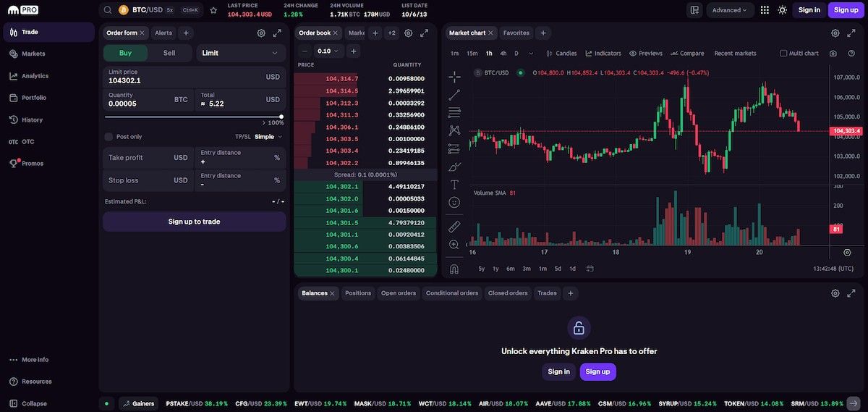Select the ruler measure tool
Viewport: 868px width, 412px height.
click(454, 227)
